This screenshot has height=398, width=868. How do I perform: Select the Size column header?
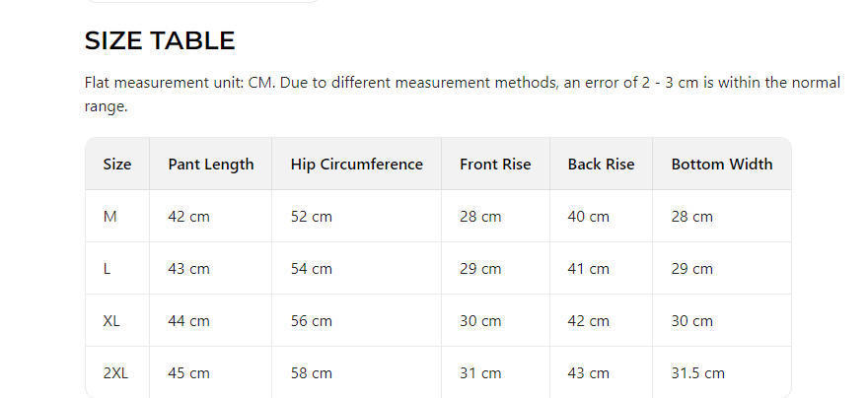117,165
